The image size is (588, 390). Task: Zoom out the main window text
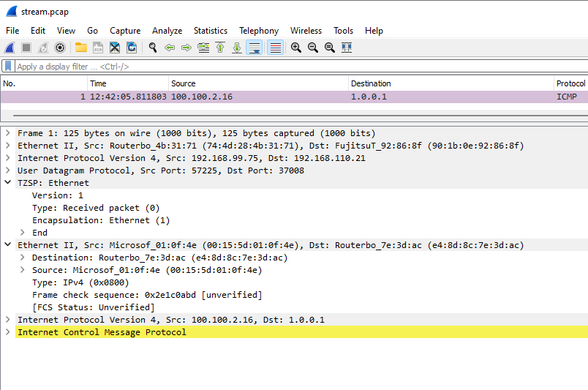[x=313, y=48]
